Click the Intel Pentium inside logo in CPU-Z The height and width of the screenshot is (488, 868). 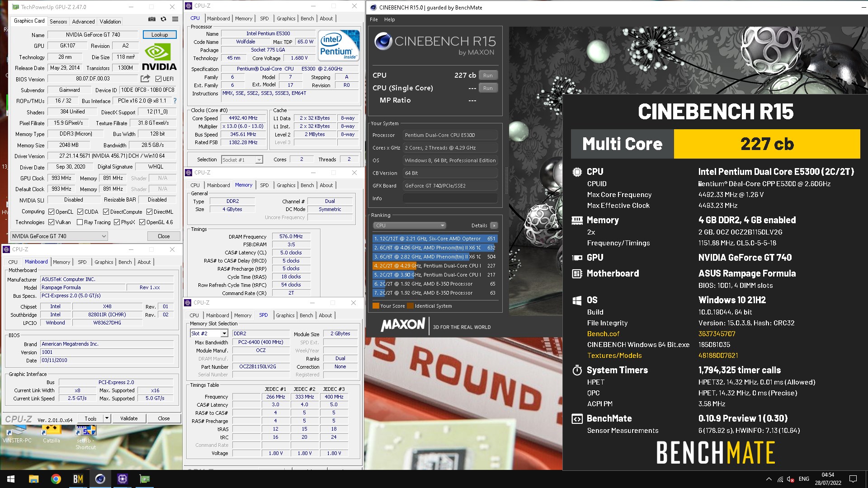pos(339,45)
